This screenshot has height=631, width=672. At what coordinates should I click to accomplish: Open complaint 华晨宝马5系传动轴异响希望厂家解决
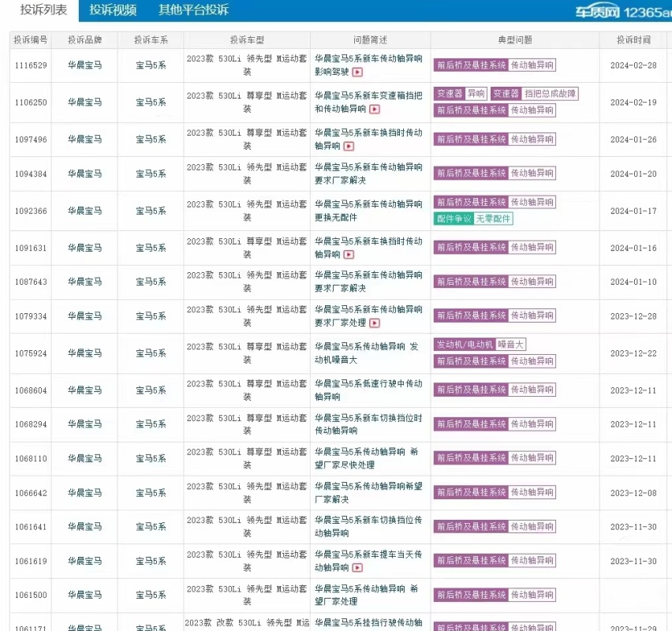point(368,493)
